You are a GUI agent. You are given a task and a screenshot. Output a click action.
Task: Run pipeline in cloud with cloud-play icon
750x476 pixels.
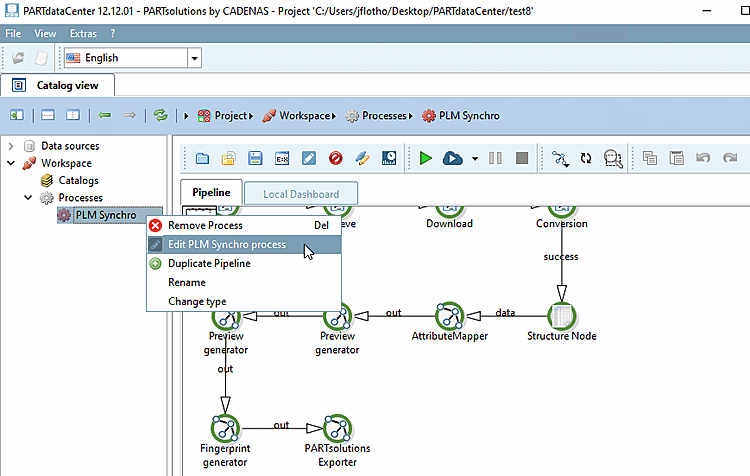tap(452, 158)
